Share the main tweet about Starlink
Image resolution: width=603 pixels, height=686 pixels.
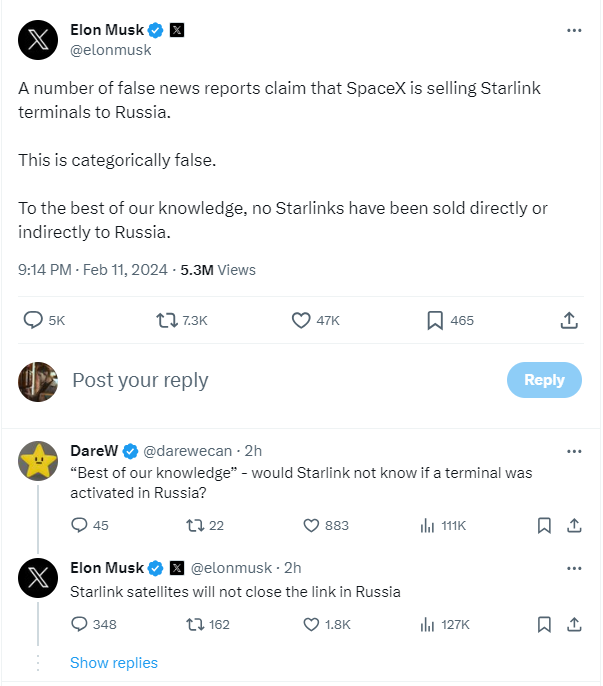tap(568, 320)
